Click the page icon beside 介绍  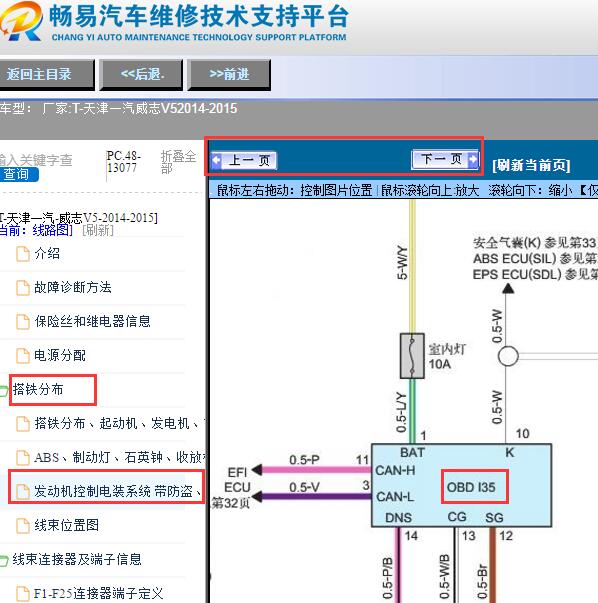(x=23, y=254)
